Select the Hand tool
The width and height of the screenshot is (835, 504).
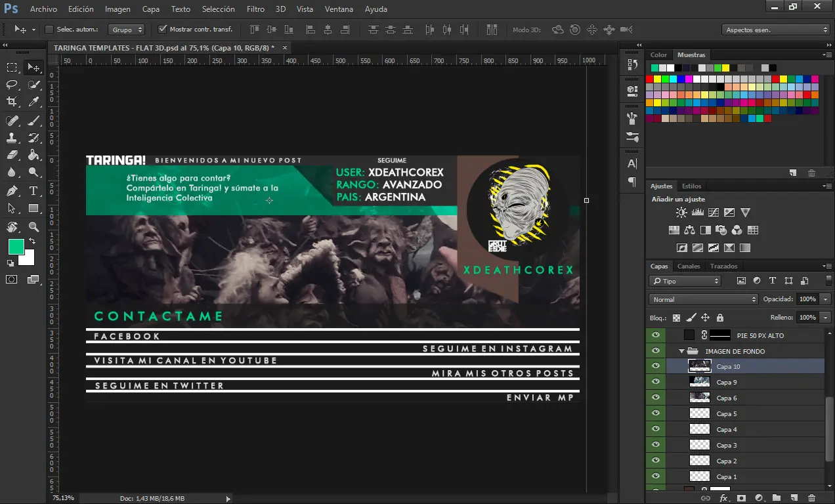pyautogui.click(x=12, y=227)
